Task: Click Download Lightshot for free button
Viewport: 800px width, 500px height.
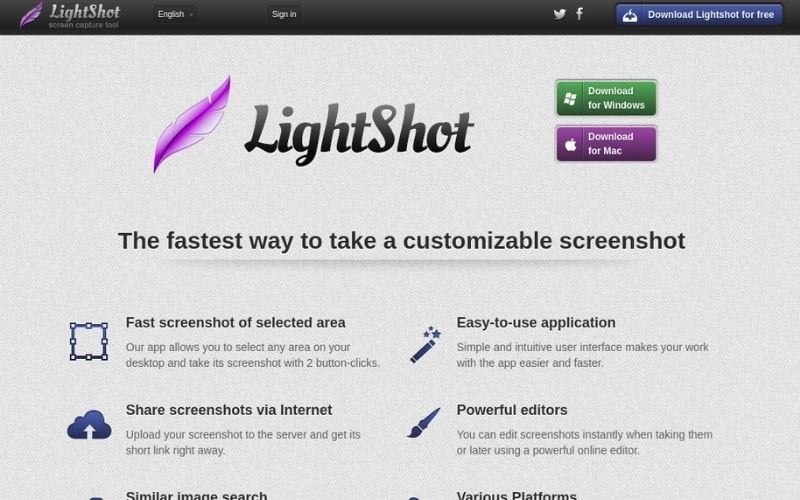Action: tap(699, 15)
